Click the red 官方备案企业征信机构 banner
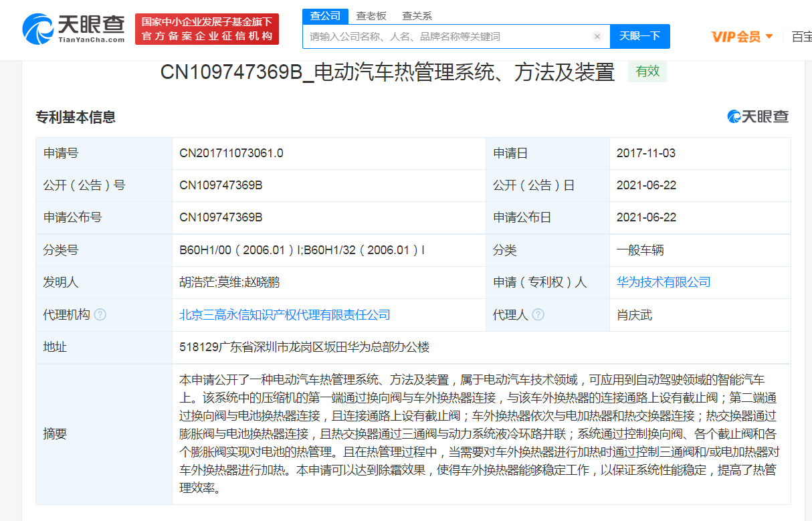 tap(207, 29)
